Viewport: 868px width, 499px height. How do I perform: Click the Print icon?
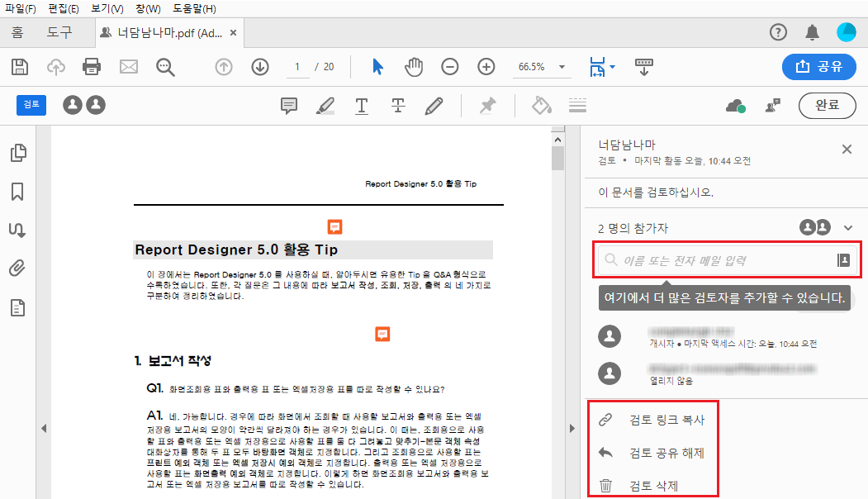[x=92, y=67]
